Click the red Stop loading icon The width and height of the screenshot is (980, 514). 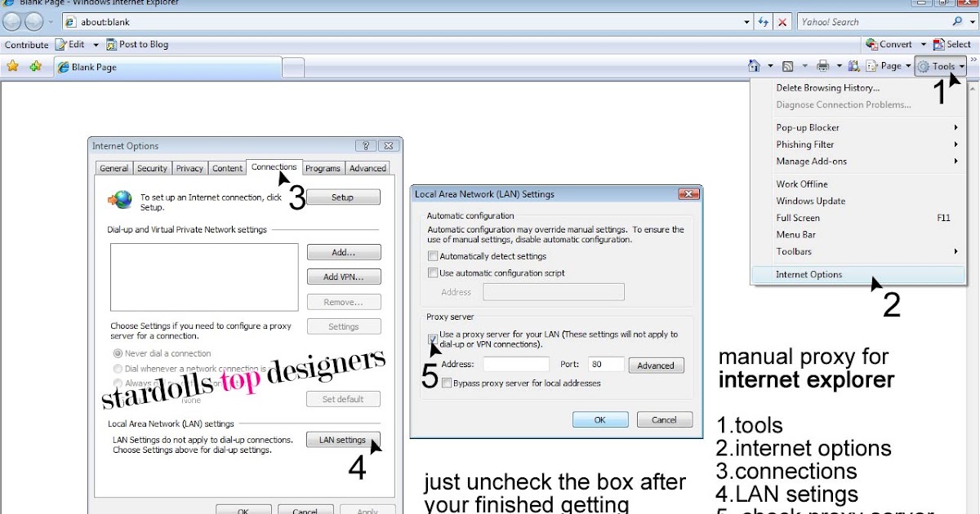point(782,22)
